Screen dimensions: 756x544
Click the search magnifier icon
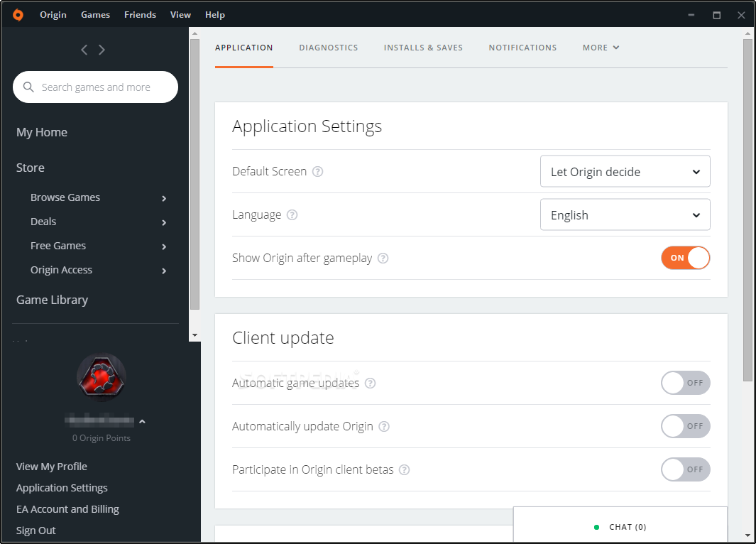28,87
